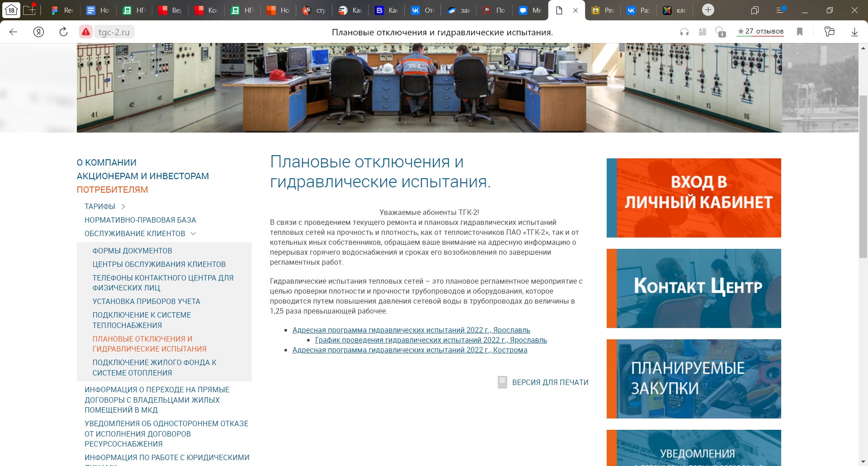The height and width of the screenshot is (466, 868).
Task: Open УСТАНОВКА ПРИБОРОВ УЧЕТА
Action: click(x=146, y=301)
